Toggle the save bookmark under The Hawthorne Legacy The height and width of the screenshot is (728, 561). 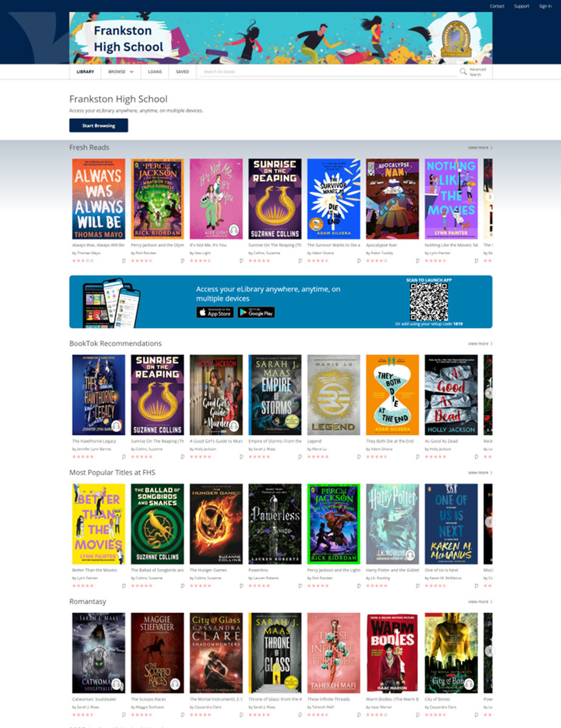[x=123, y=457]
